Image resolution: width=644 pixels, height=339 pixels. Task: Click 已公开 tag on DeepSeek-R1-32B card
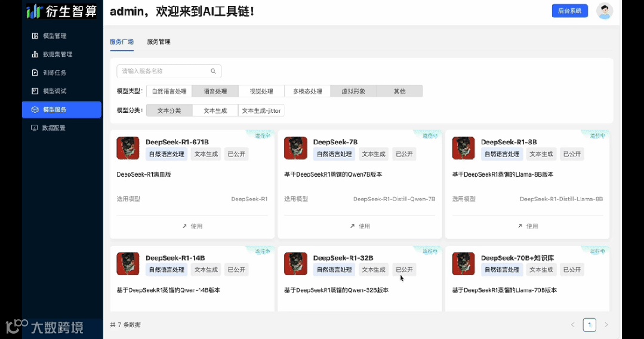(404, 270)
